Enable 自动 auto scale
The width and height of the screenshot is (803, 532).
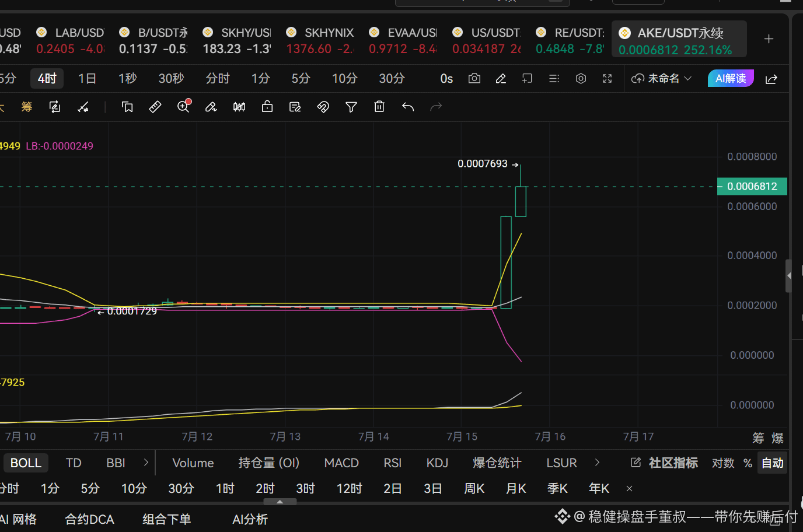click(x=773, y=463)
